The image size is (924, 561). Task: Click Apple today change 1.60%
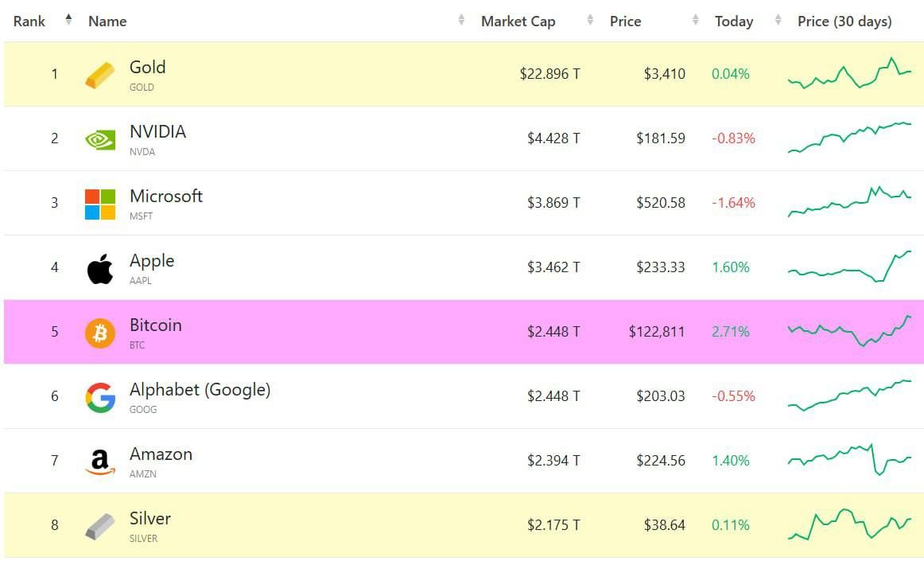731,267
